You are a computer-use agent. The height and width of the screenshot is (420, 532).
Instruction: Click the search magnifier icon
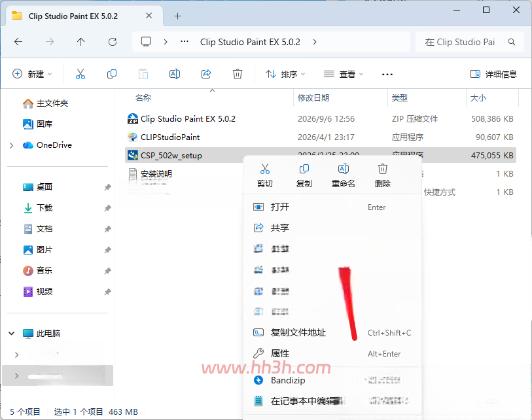[x=512, y=42]
